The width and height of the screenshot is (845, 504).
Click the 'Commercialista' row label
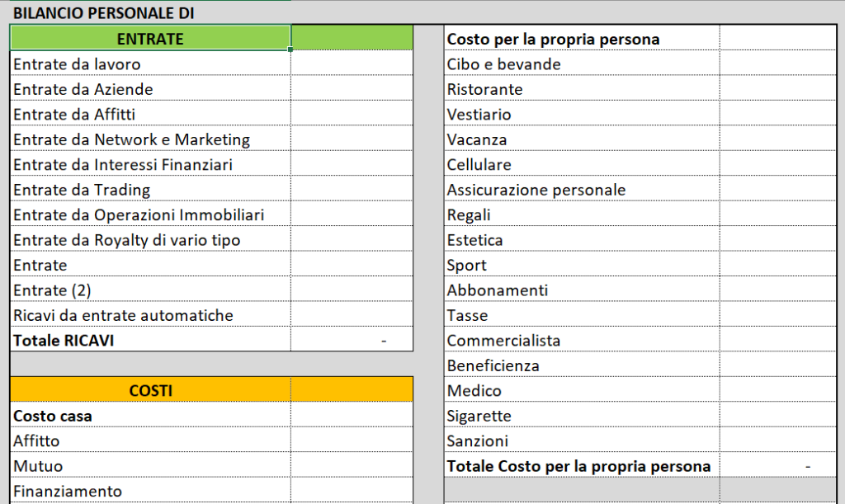581,340
